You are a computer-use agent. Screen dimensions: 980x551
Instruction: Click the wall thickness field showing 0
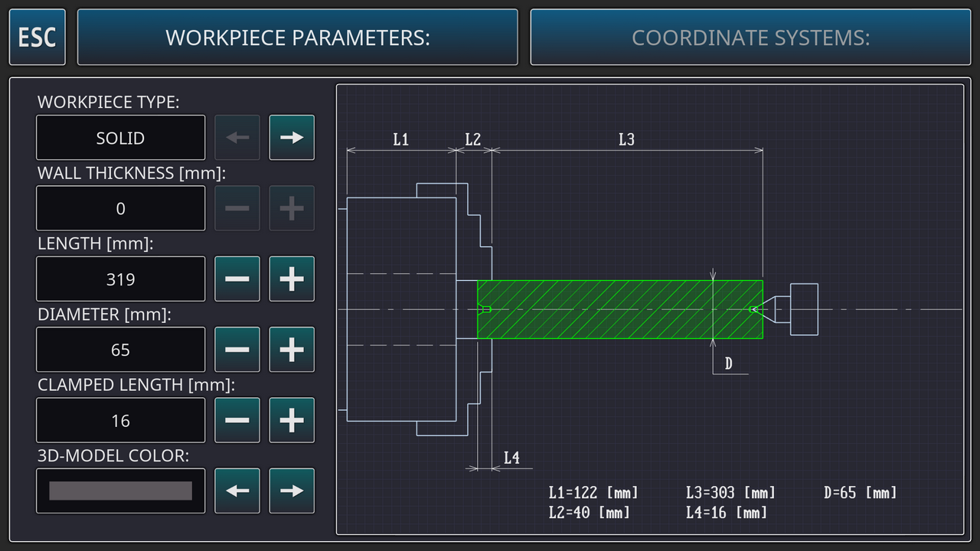(121, 208)
